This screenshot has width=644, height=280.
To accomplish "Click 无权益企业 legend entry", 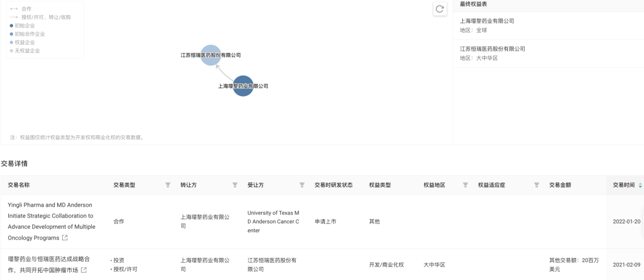I will click(x=24, y=51).
